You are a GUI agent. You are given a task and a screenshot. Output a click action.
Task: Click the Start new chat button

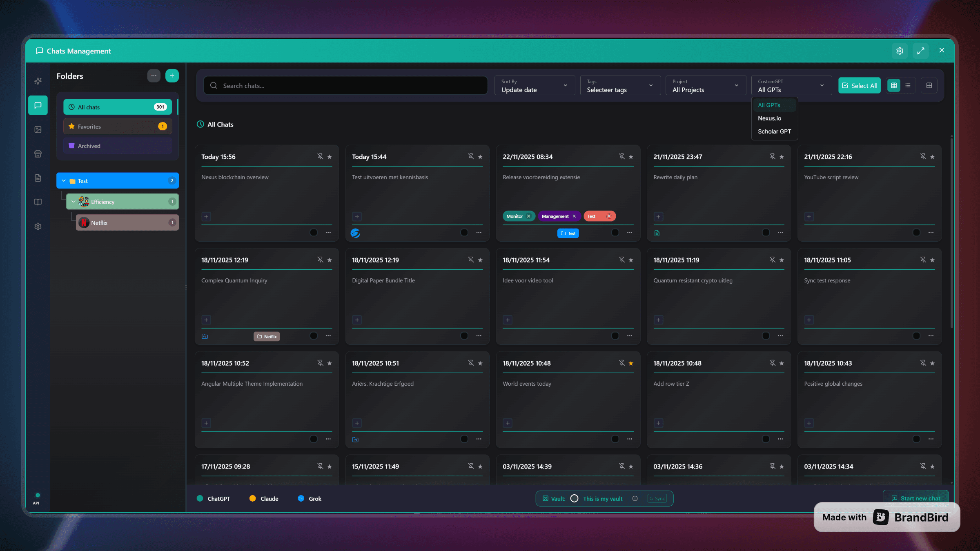[916, 498]
